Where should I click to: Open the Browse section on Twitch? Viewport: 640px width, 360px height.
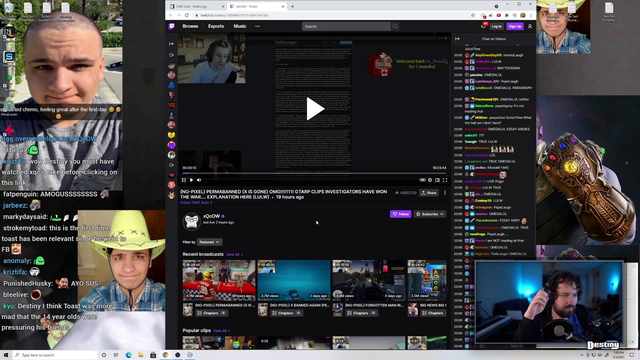(190, 27)
